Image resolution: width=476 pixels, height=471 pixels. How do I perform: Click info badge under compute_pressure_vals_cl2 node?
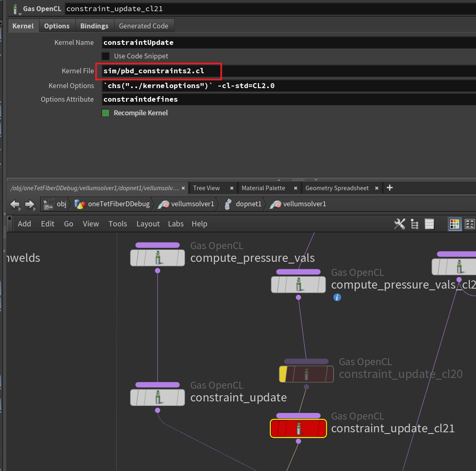(337, 297)
